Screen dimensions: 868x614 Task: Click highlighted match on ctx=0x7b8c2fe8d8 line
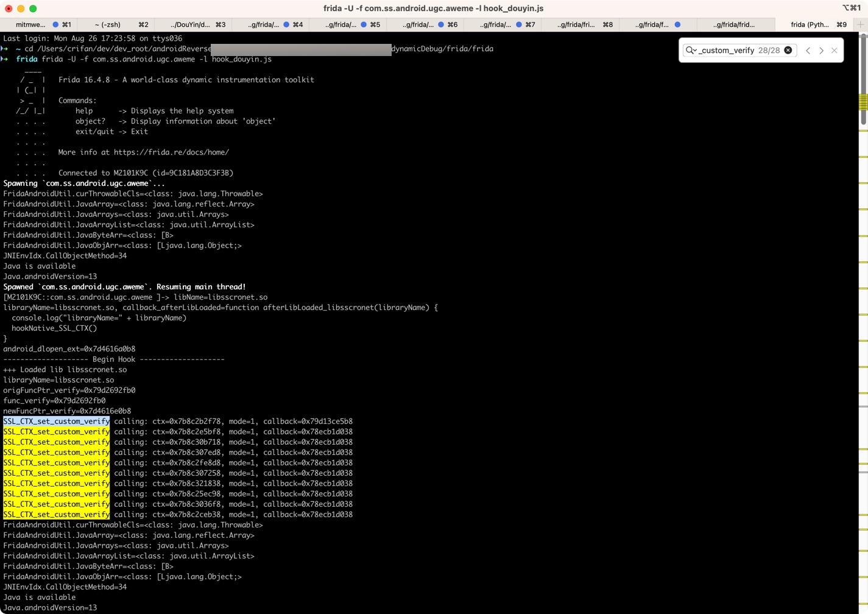[56, 463]
